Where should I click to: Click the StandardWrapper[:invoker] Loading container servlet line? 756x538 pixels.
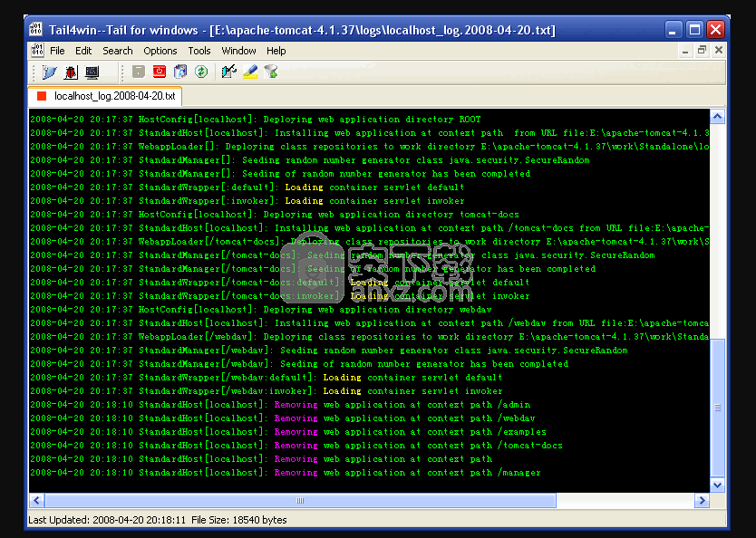(247, 200)
